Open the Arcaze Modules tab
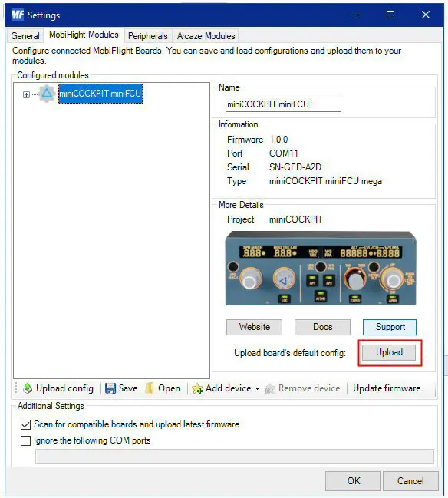 click(x=206, y=36)
